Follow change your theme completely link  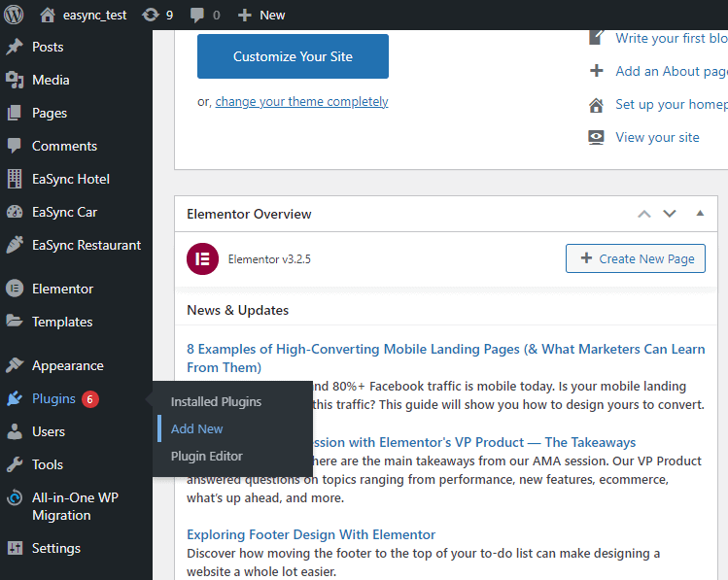click(x=301, y=102)
